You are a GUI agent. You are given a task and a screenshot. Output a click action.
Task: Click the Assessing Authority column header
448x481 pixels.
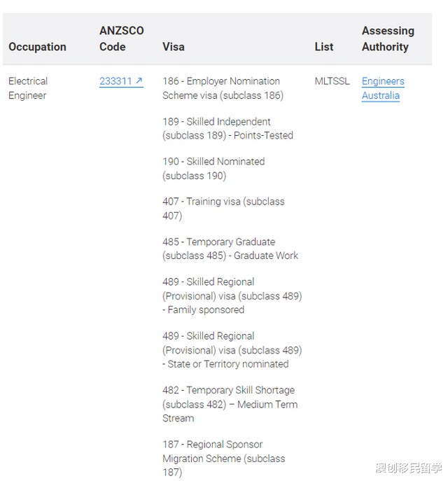point(387,39)
